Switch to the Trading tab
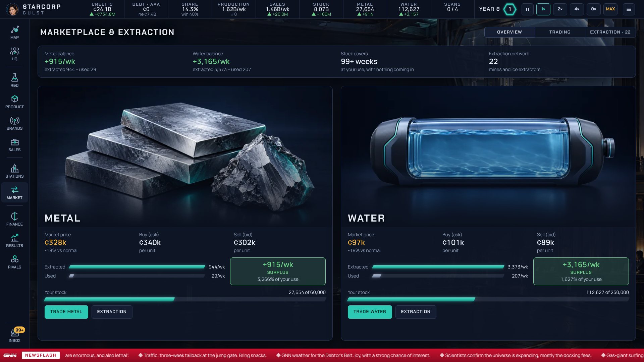This screenshot has width=644, height=362. [560, 32]
